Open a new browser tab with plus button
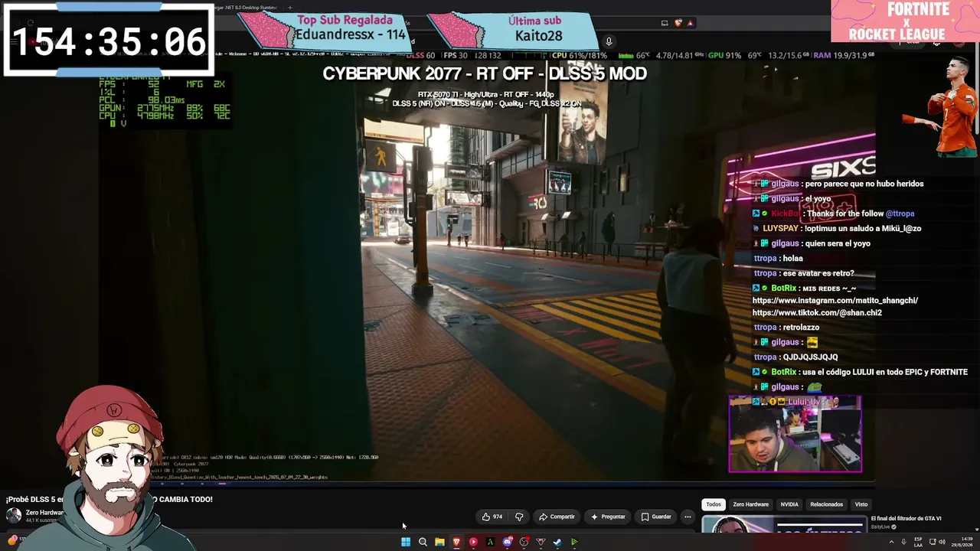Viewport: 980px width, 551px height. 289,8
